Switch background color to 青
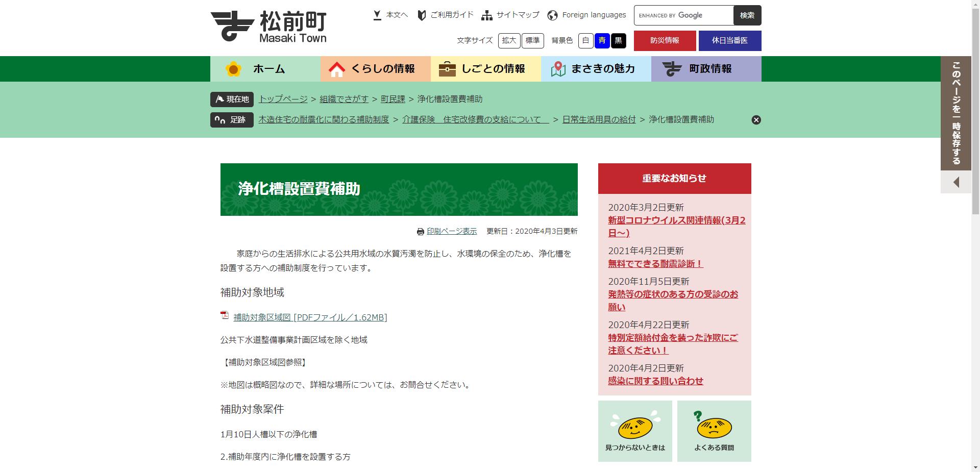This screenshot has width=980, height=472. pos(602,41)
